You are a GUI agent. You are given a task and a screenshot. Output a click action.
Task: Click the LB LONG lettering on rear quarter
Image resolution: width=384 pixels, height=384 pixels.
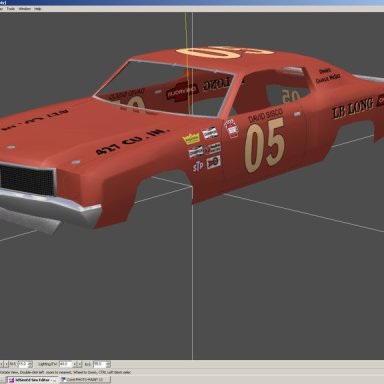click(353, 109)
